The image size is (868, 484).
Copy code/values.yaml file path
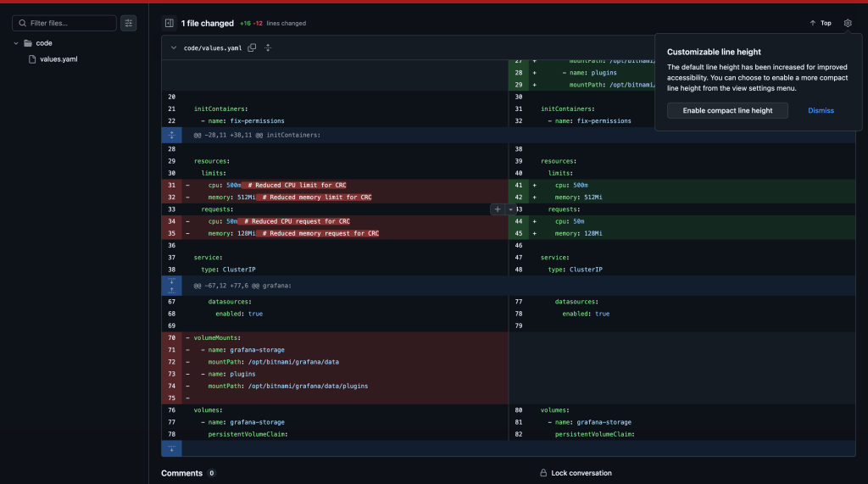coord(252,47)
